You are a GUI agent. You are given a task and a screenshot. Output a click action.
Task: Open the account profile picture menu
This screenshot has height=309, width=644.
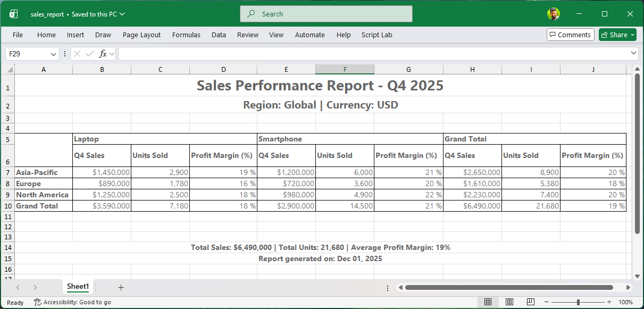click(554, 13)
